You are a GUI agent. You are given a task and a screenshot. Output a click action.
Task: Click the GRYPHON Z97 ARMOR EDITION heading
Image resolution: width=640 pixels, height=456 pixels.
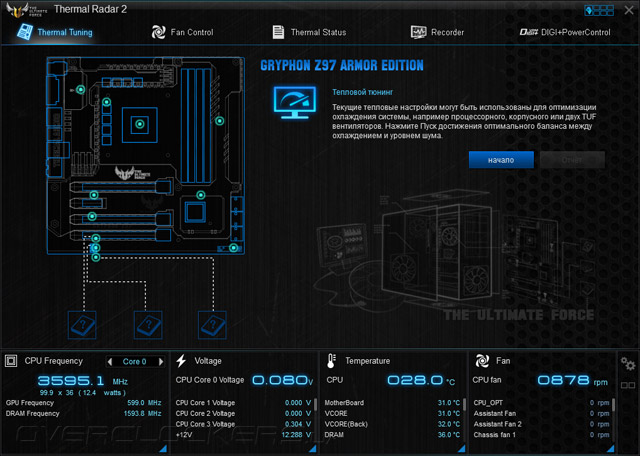pyautogui.click(x=342, y=65)
